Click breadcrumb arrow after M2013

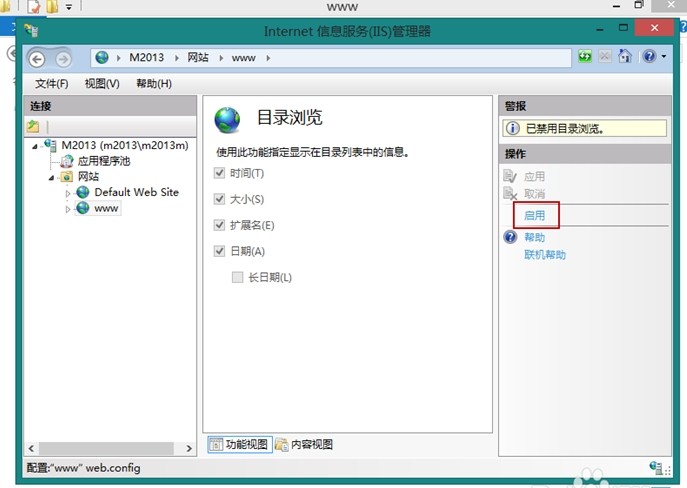click(x=177, y=58)
